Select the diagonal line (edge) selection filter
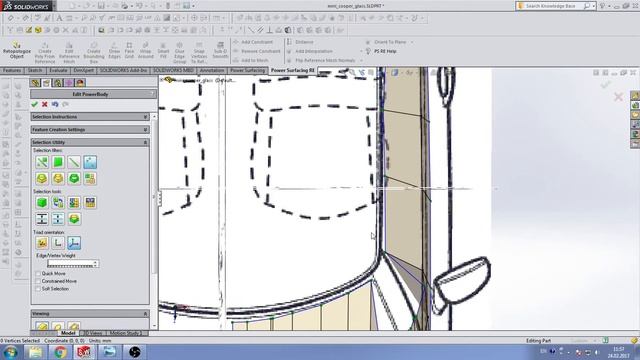Viewport: 640px width, 360px height. (x=74, y=162)
